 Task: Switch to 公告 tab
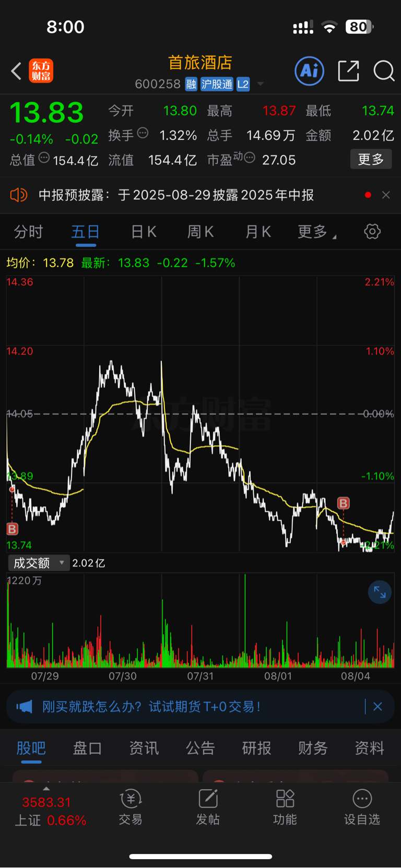click(200, 748)
